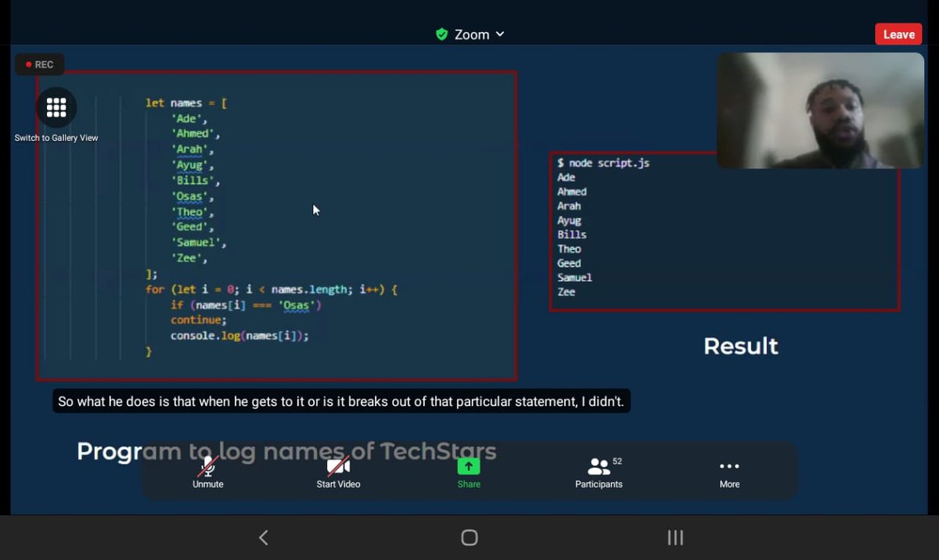Click the 'Zee' entry in the code array
The image size is (939, 560).
(x=189, y=258)
